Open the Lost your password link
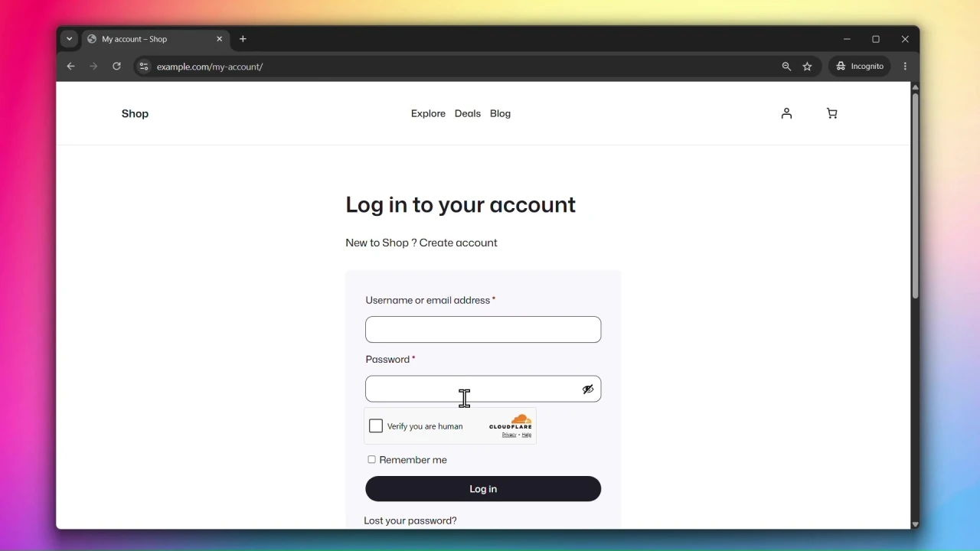Image resolution: width=980 pixels, height=551 pixels. coord(410,520)
